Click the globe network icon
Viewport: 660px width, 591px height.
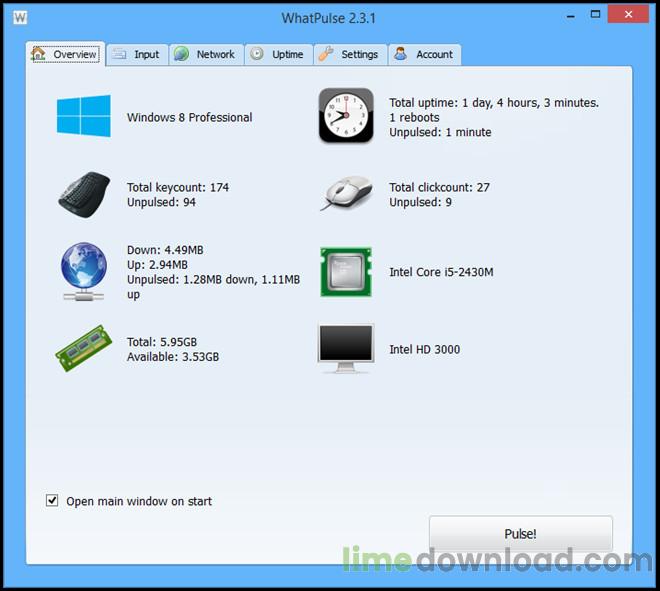point(84,272)
